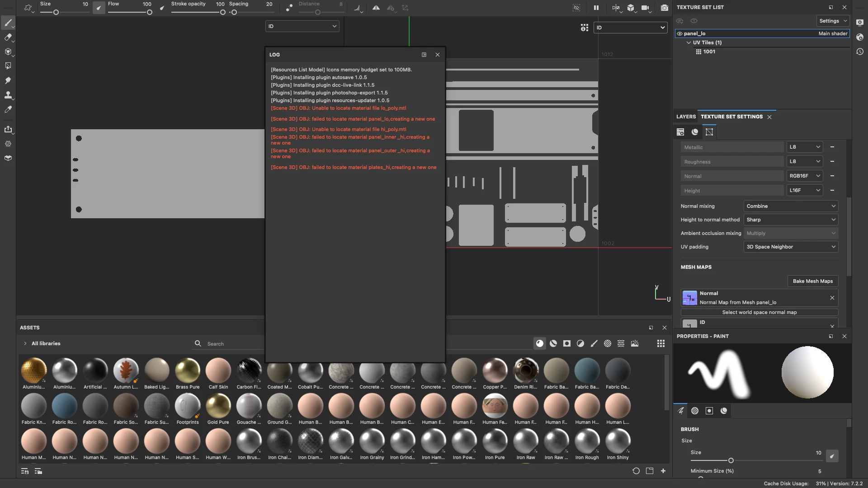The width and height of the screenshot is (868, 488).
Task: Pause rendering with the pause icon
Action: (x=596, y=8)
